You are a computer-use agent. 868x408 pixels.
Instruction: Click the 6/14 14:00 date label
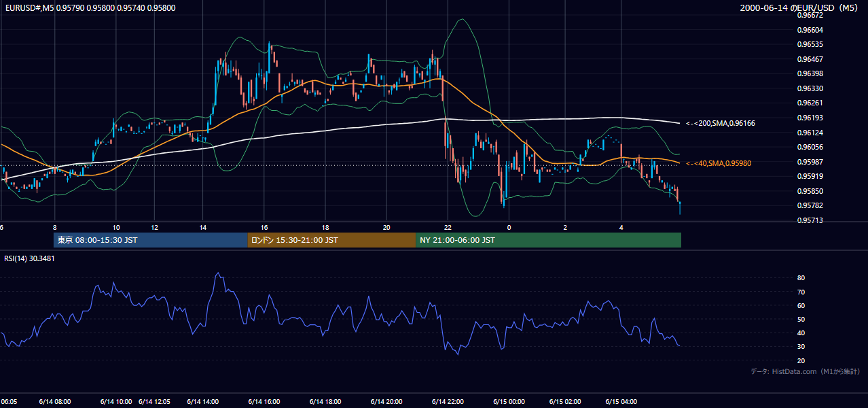click(203, 401)
